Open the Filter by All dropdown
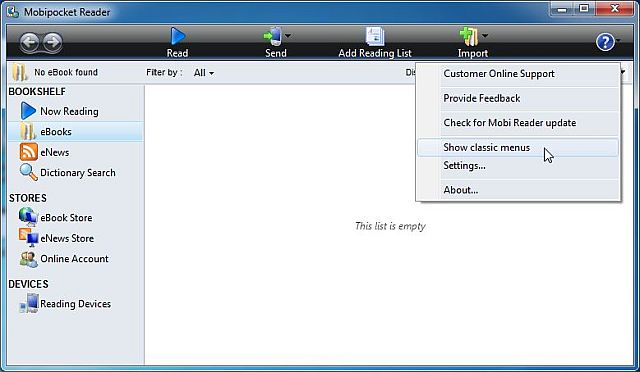The height and width of the screenshot is (372, 640). click(204, 73)
